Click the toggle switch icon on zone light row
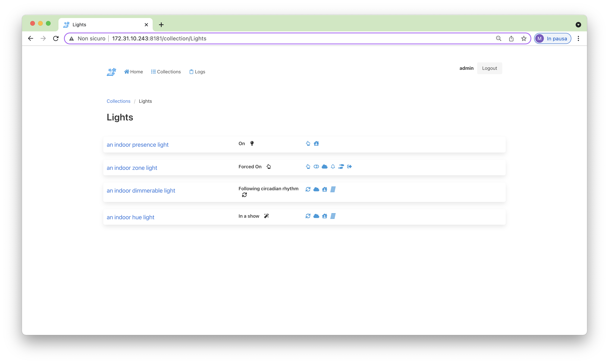This screenshot has height=364, width=609. (x=316, y=167)
